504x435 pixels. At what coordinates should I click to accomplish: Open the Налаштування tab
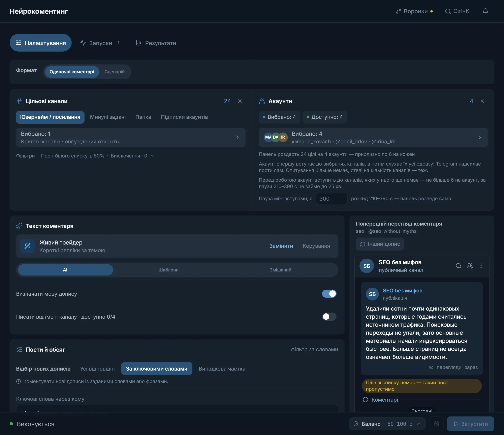[41, 43]
